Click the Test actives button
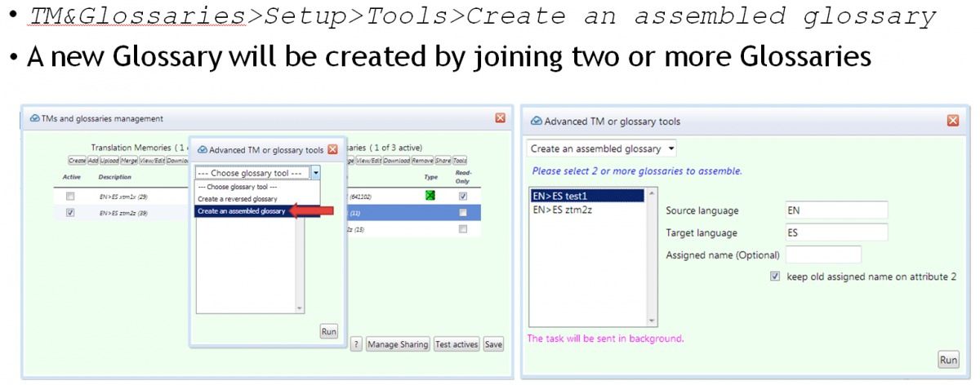 click(457, 344)
